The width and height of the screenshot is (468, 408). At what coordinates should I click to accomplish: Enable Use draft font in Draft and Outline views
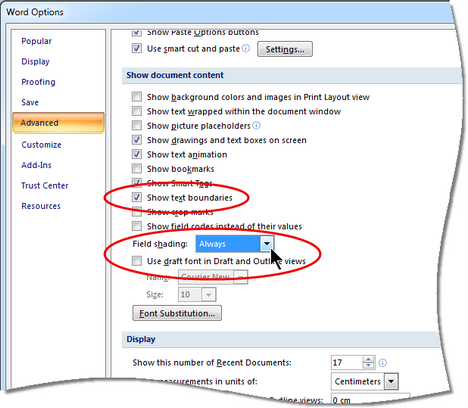point(137,261)
